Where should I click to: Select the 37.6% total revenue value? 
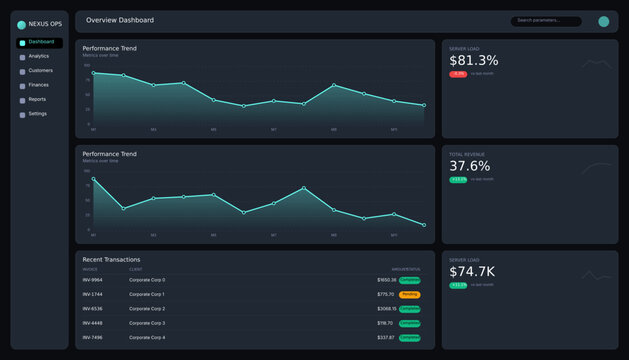pos(470,166)
